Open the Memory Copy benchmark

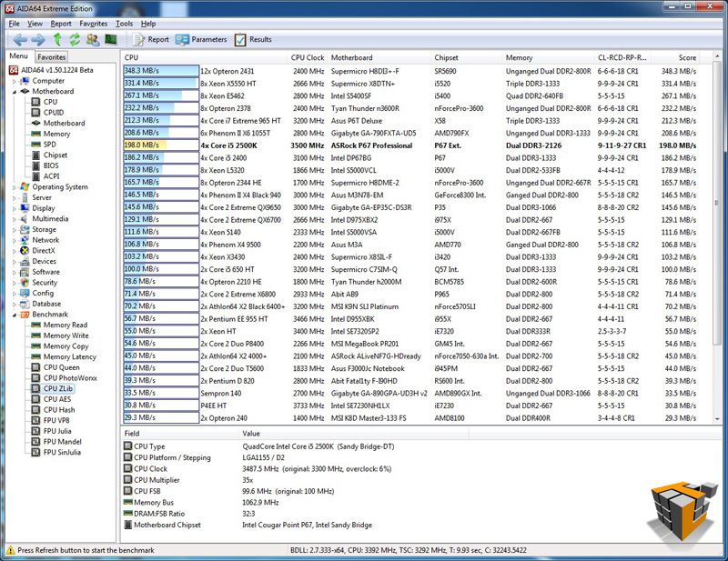click(66, 346)
